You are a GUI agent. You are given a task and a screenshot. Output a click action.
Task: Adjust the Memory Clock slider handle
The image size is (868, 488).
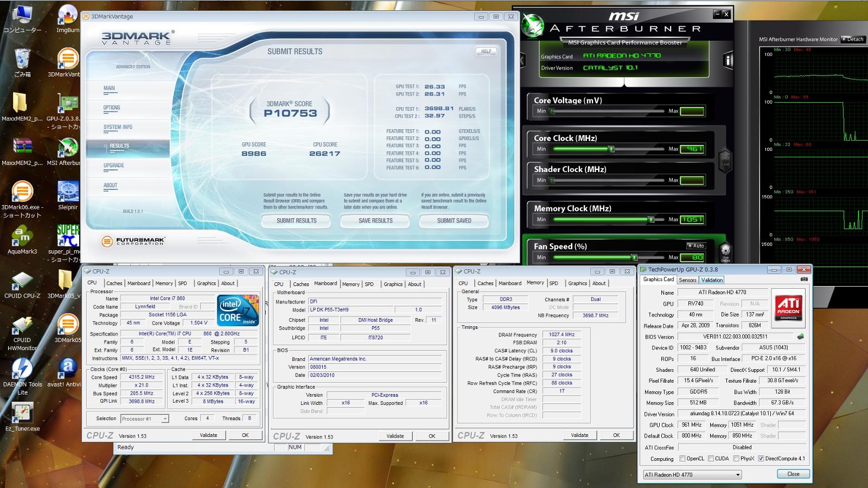click(651, 219)
